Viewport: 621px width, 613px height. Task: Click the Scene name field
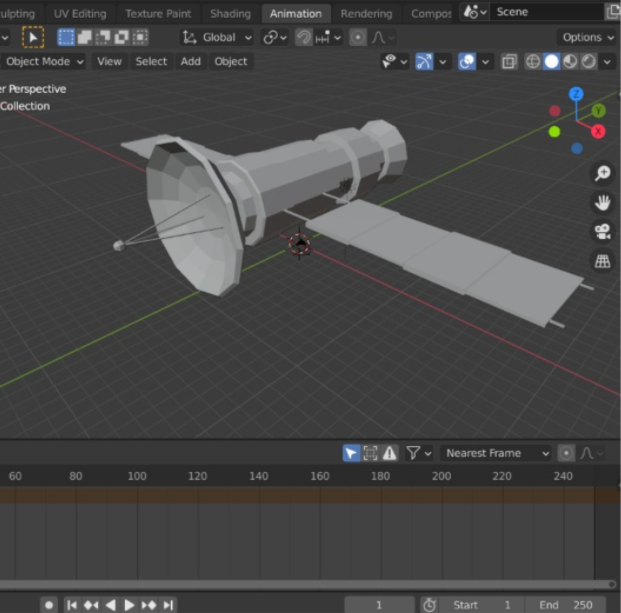[547, 12]
